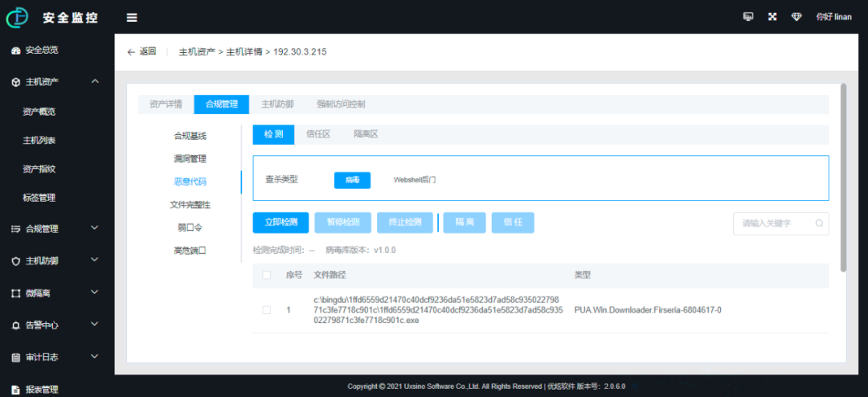Select all rows with header checkbox
This screenshot has height=397, width=868.
(266, 275)
